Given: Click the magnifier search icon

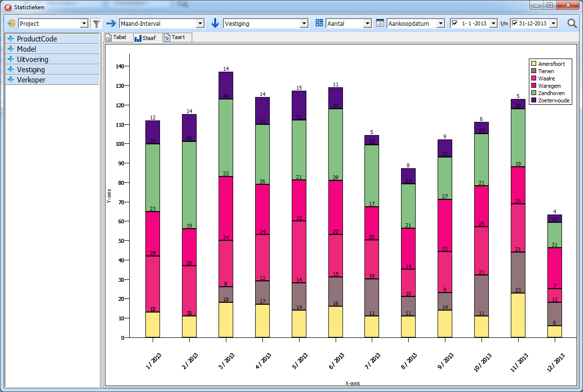Looking at the screenshot, I should pos(572,23).
